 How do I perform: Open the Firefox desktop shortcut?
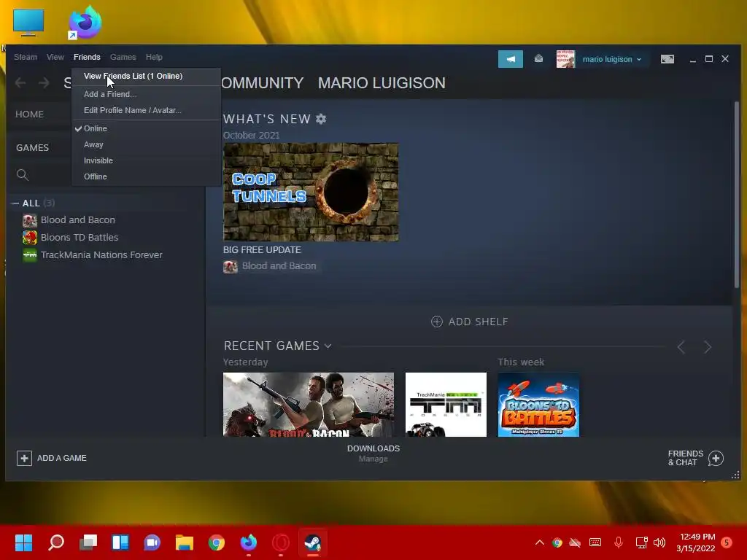85,23
